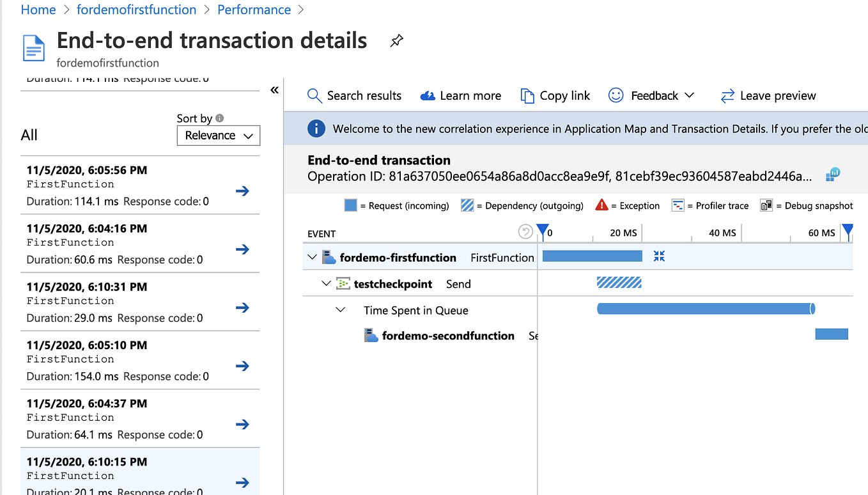Image resolution: width=868 pixels, height=495 pixels.
Task: Open the Feedback menu
Action: (651, 95)
